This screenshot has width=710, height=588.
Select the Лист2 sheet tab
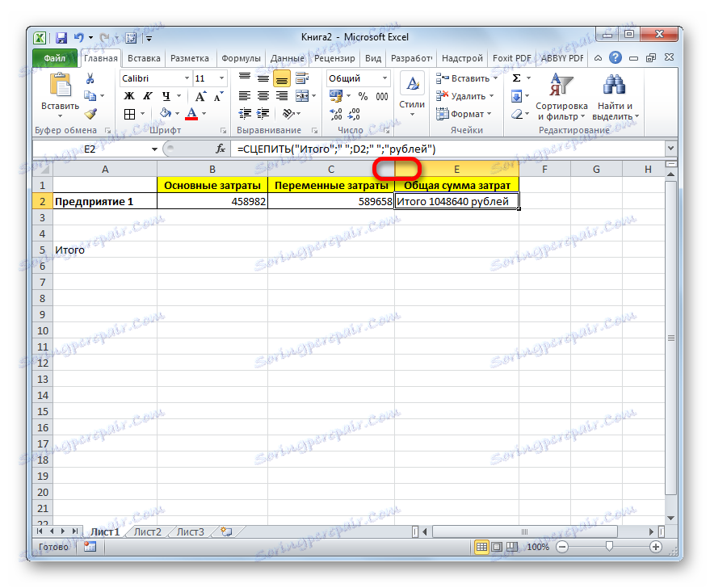(147, 531)
